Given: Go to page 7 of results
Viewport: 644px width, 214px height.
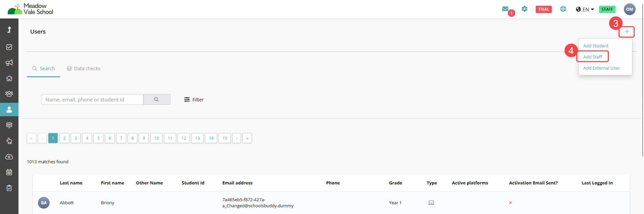Looking at the screenshot, I should click(121, 138).
